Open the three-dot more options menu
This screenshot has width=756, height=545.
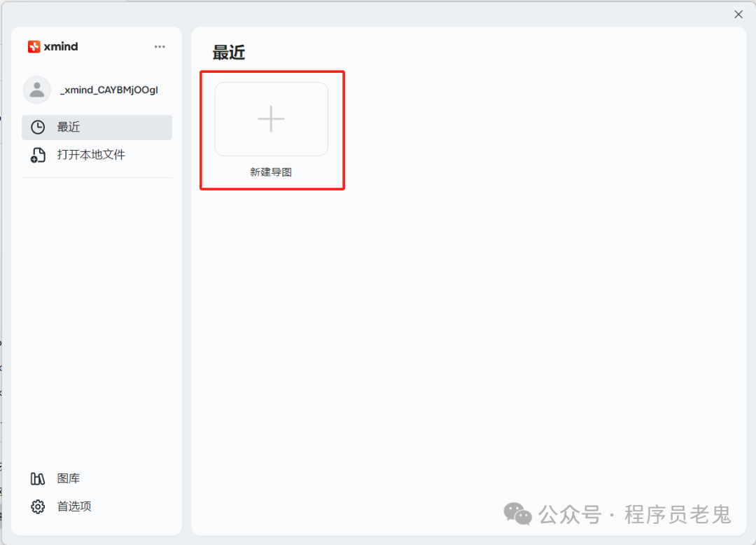[160, 47]
